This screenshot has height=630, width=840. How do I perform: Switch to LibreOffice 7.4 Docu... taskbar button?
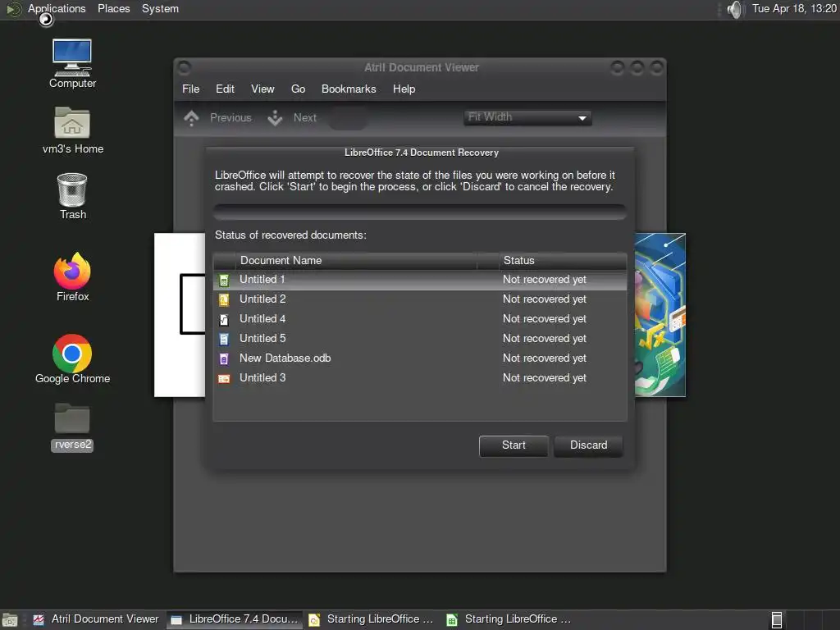[235, 620]
